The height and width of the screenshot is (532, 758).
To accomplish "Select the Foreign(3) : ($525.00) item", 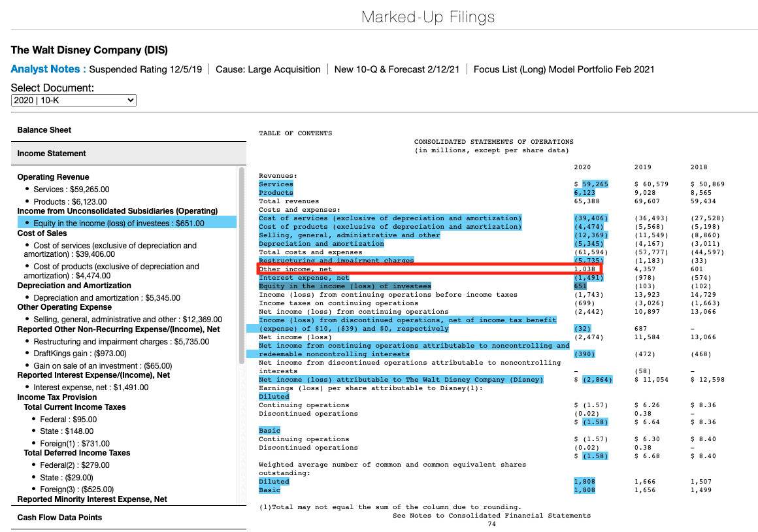I will 77,490.
